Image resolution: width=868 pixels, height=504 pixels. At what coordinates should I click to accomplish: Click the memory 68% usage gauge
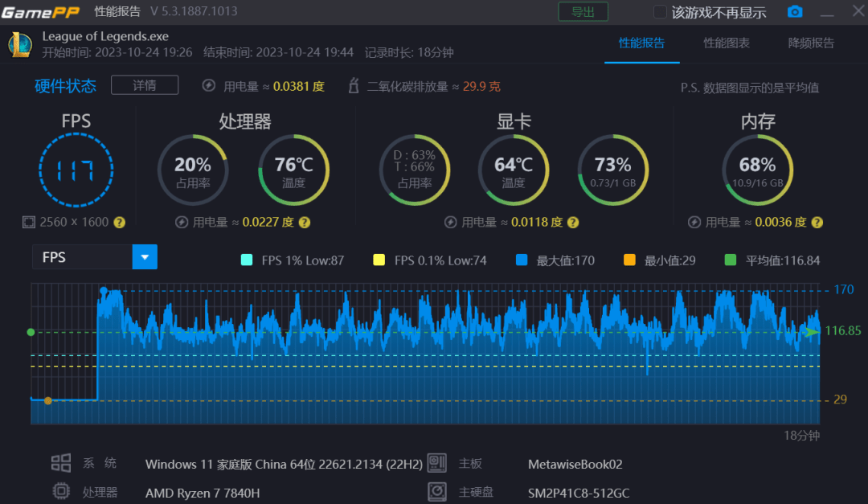pos(757,170)
